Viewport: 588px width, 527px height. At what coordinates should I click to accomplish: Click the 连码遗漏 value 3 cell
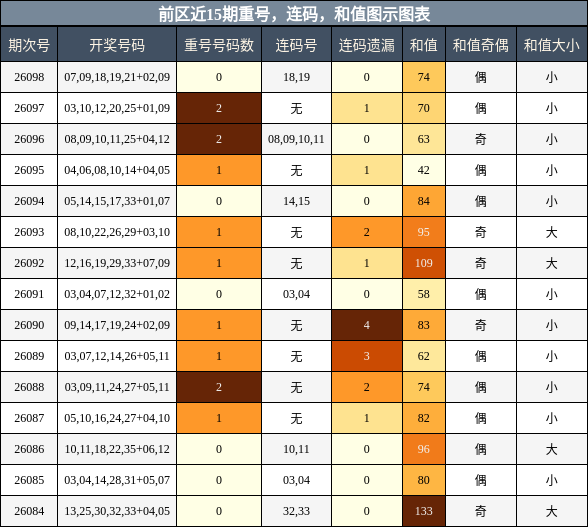pyautogui.click(x=367, y=356)
